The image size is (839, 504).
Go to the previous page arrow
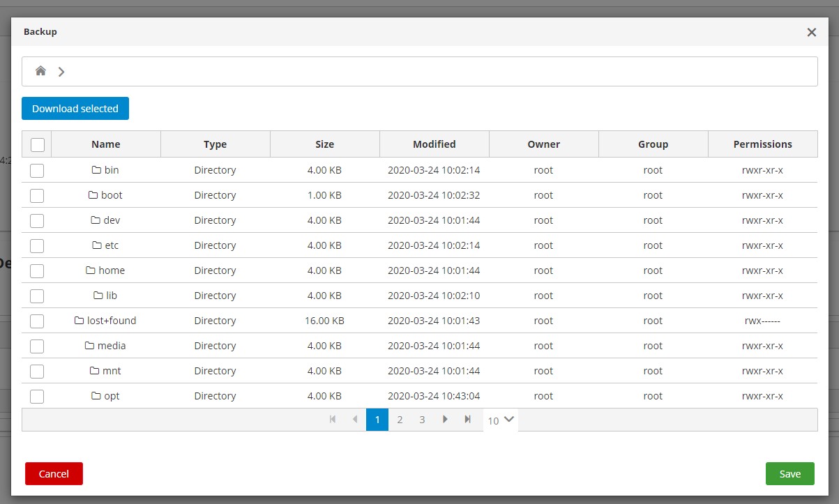coord(355,420)
